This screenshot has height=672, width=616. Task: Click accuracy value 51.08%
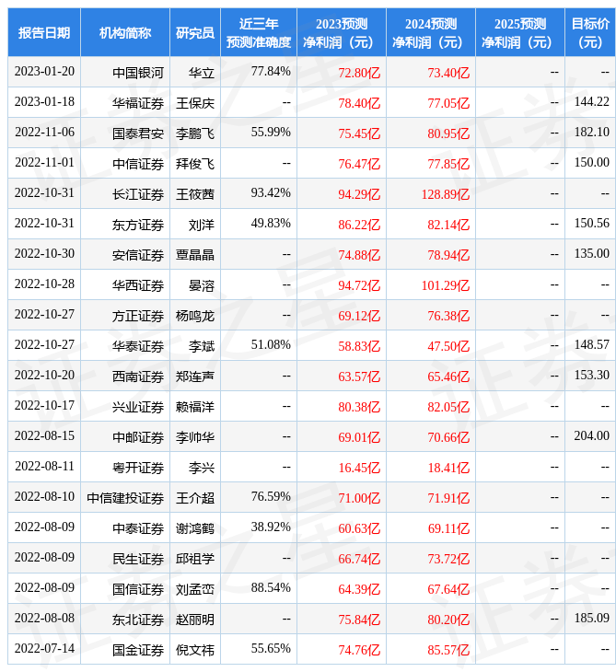pos(271,345)
